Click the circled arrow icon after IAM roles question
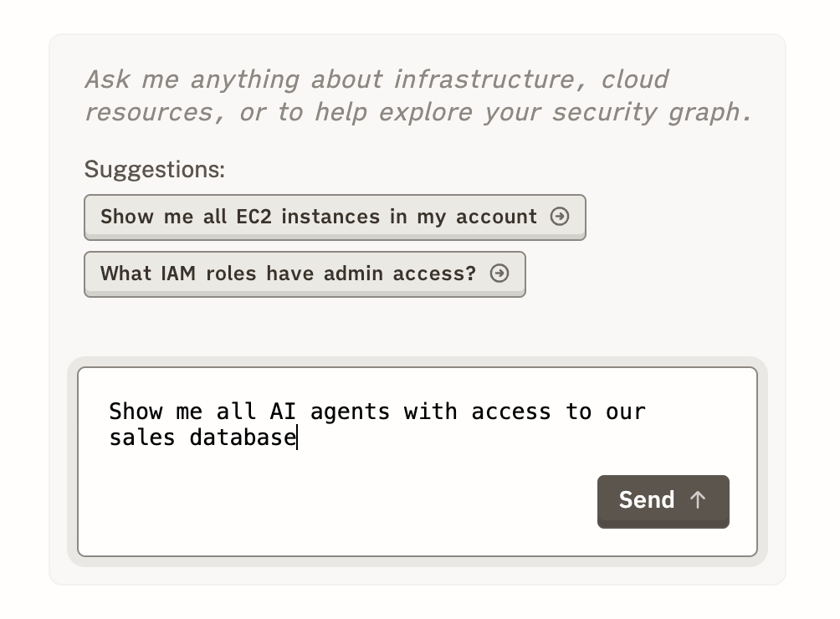The width and height of the screenshot is (840, 619). (x=499, y=274)
